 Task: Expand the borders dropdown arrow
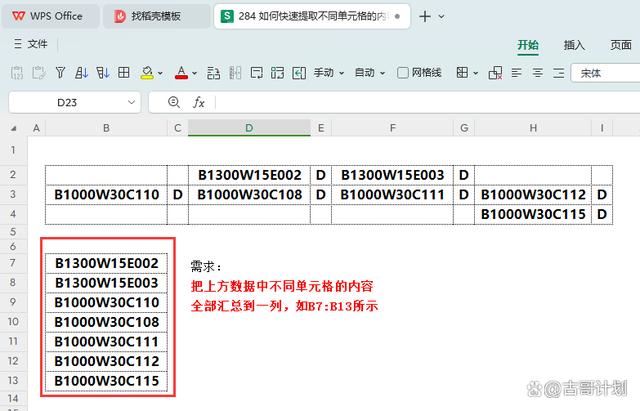click(x=476, y=73)
